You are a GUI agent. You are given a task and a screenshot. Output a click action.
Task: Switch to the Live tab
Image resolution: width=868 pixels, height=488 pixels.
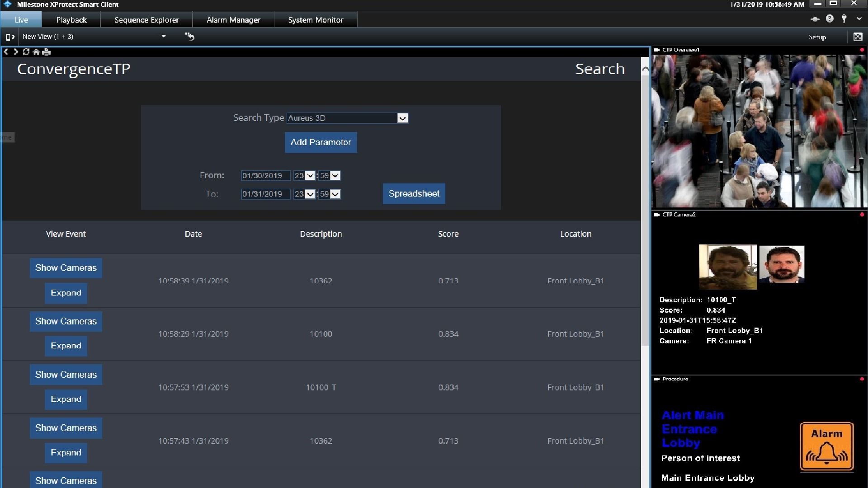pos(21,20)
